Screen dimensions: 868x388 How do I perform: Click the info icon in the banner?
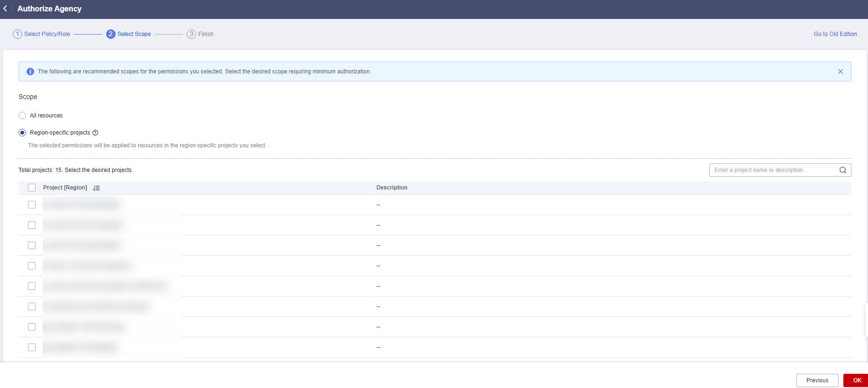[x=30, y=72]
